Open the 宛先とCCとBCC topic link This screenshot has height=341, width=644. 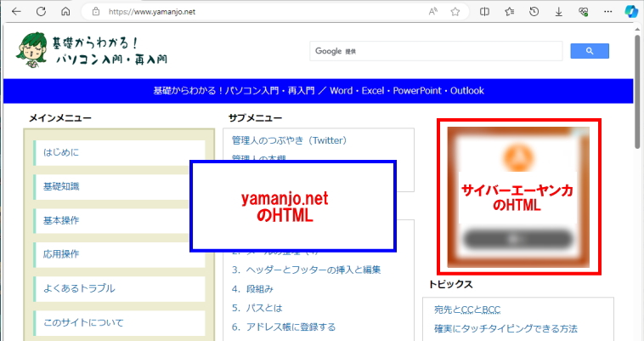(467, 310)
